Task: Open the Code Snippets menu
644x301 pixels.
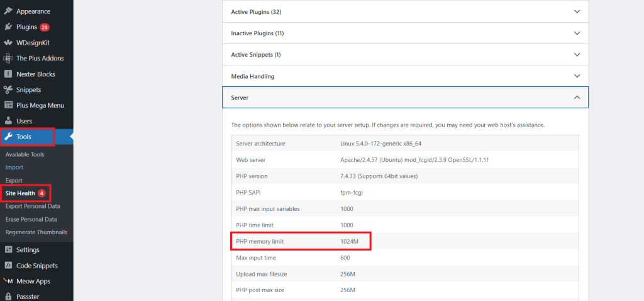Action: pyautogui.click(x=36, y=266)
